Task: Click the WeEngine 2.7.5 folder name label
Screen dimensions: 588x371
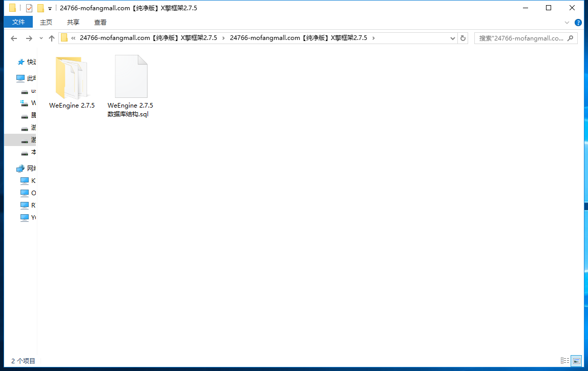Action: tap(72, 106)
